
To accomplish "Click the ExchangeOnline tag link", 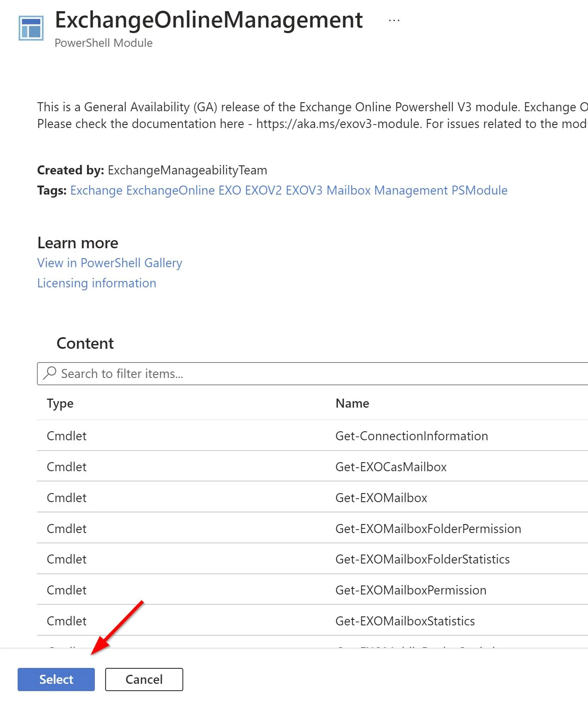I will [x=170, y=190].
